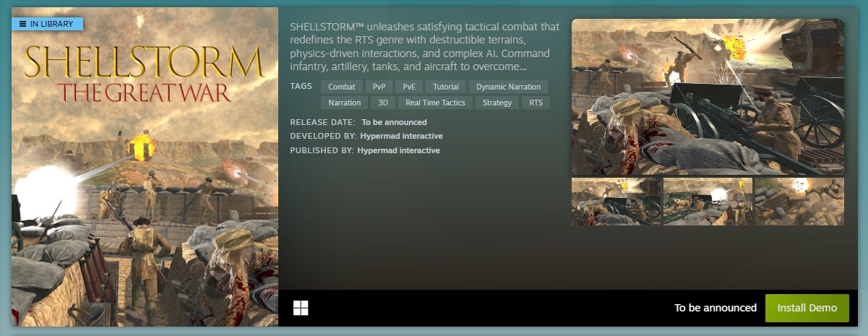868x336 pixels.
Task: Select the Real Time Tactics tag
Action: pyautogui.click(x=436, y=103)
